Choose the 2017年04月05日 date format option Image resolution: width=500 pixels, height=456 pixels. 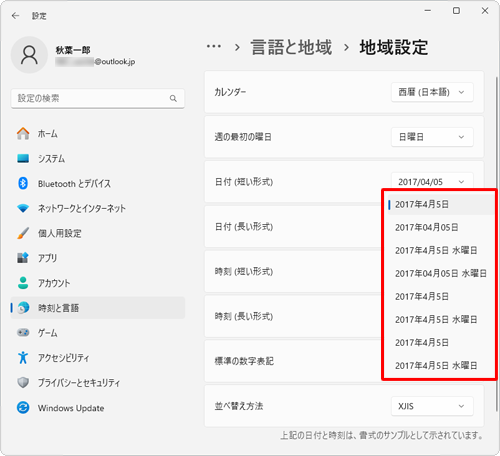tap(440, 227)
